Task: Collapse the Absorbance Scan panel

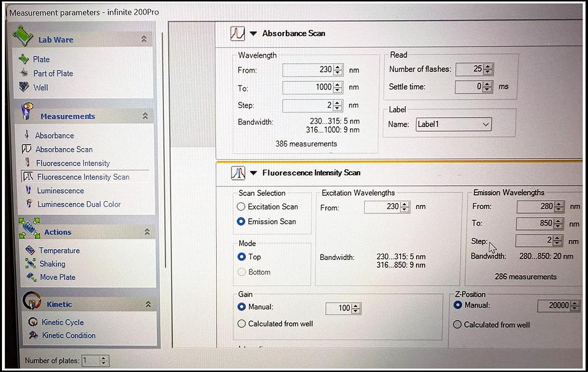Action: point(254,33)
